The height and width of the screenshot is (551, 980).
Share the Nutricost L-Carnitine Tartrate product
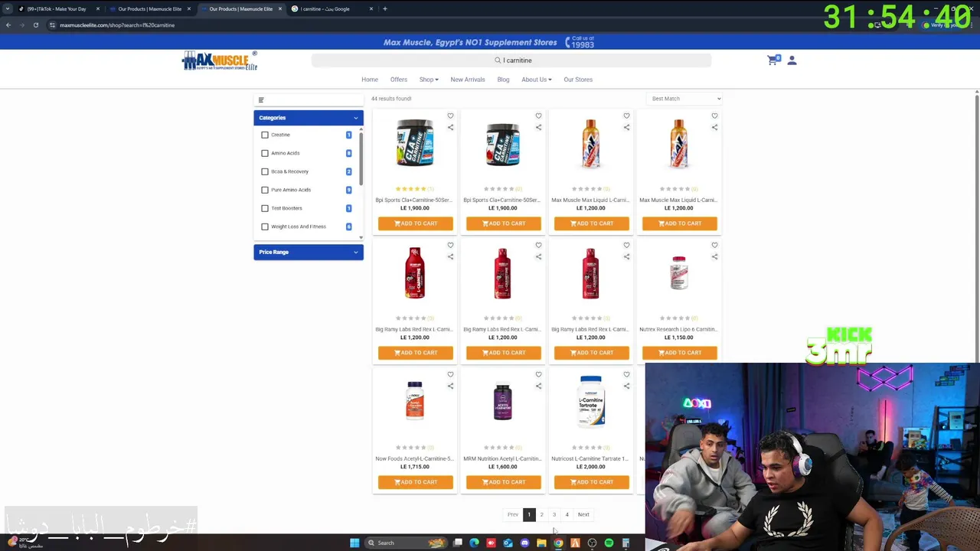(626, 386)
